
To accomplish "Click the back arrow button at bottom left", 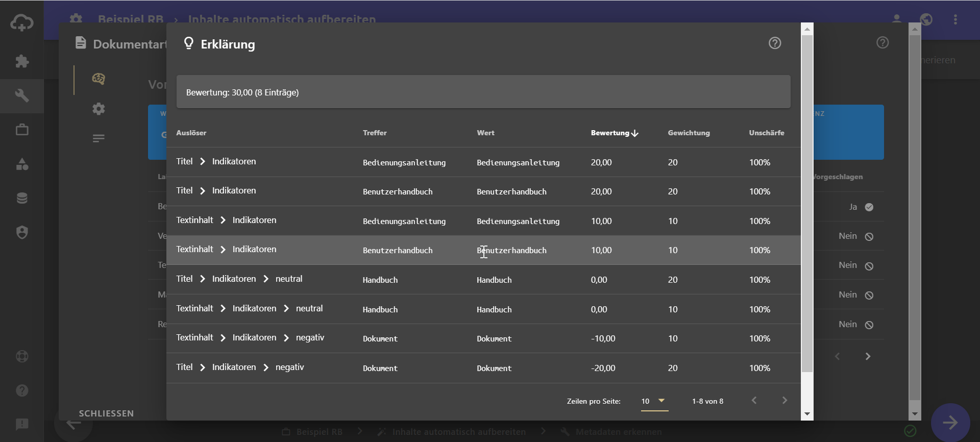I will tap(73, 423).
